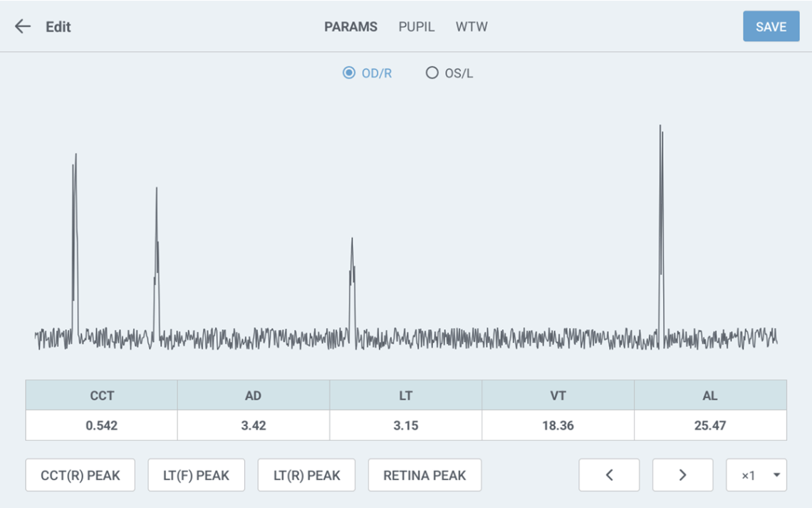Open the ×1 zoom dropdown
The height and width of the screenshot is (508, 812).
756,475
